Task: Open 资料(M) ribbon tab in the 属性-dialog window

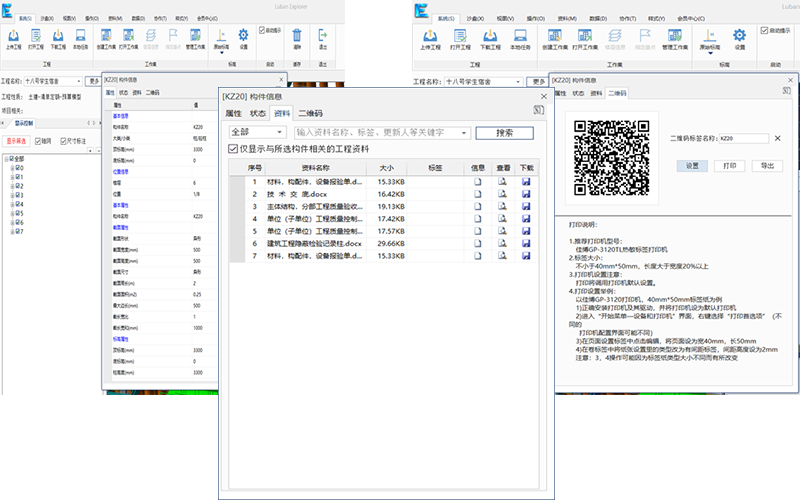Action: (115, 18)
